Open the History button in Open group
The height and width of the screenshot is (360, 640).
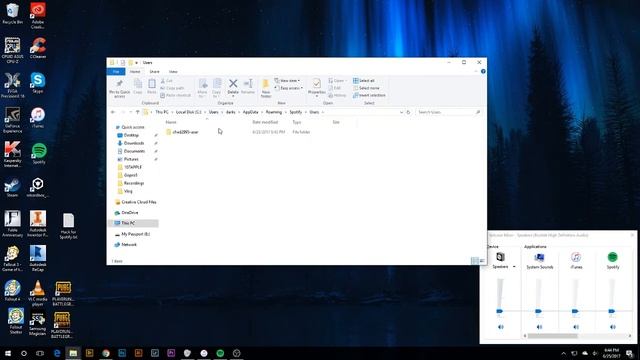pyautogui.click(x=337, y=95)
